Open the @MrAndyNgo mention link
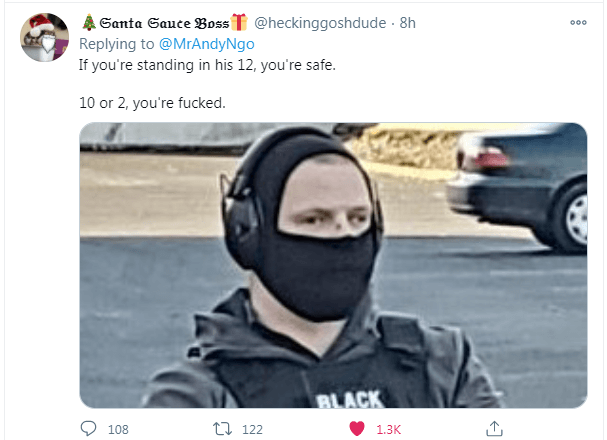607x440 pixels. [x=207, y=44]
